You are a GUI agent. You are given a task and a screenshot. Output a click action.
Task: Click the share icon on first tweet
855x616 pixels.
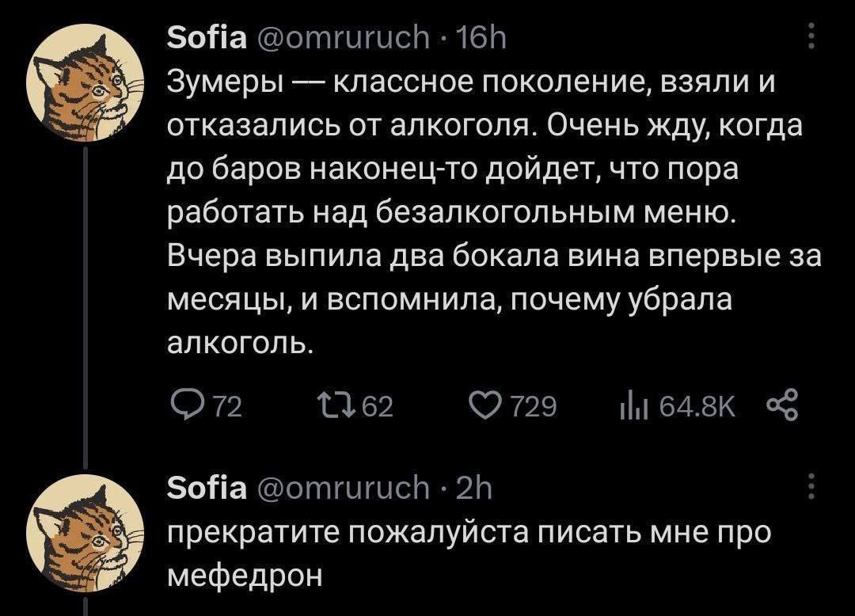785,409
